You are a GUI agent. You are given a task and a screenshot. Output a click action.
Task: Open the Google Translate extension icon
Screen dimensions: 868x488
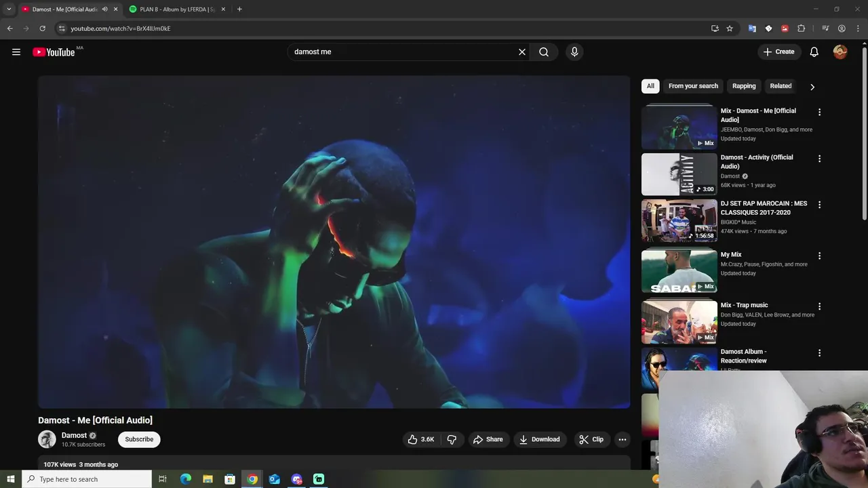752,28
